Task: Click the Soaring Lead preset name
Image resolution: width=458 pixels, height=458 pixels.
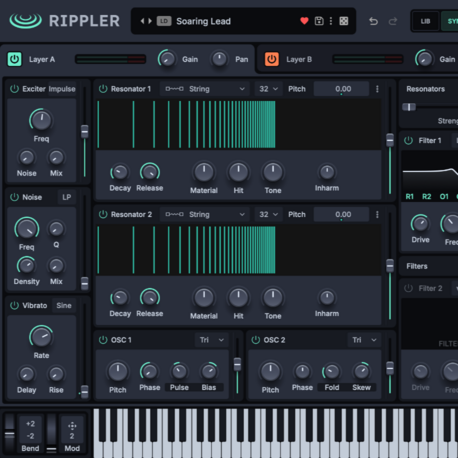Action: 203,21
